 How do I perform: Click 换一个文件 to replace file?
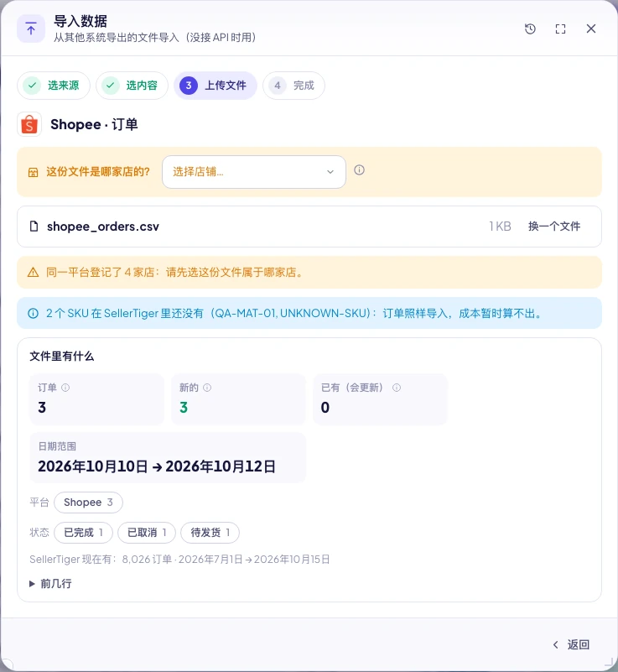click(554, 227)
